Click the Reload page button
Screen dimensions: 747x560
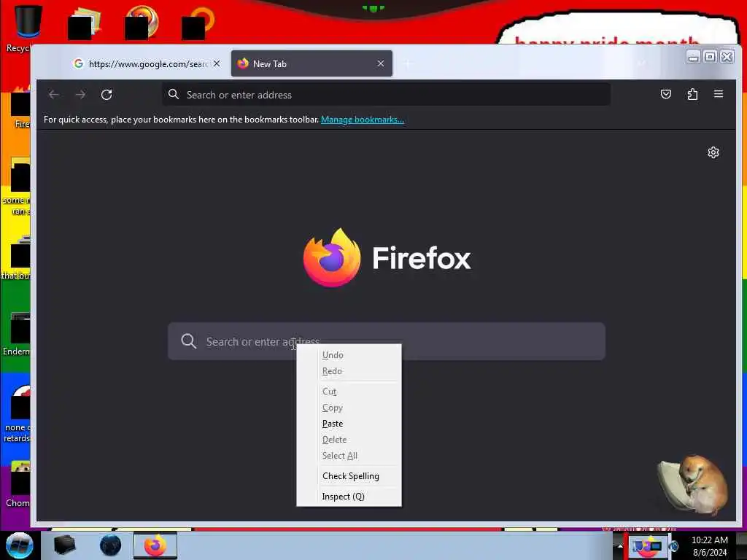point(107,95)
